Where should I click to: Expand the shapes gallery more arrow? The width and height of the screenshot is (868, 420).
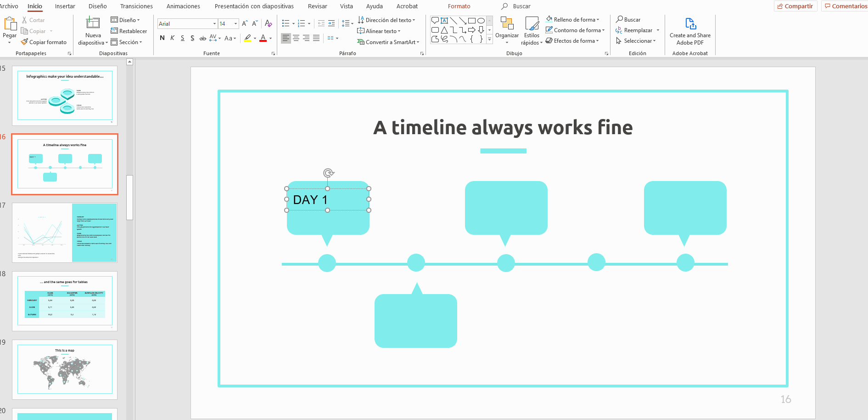tap(490, 40)
